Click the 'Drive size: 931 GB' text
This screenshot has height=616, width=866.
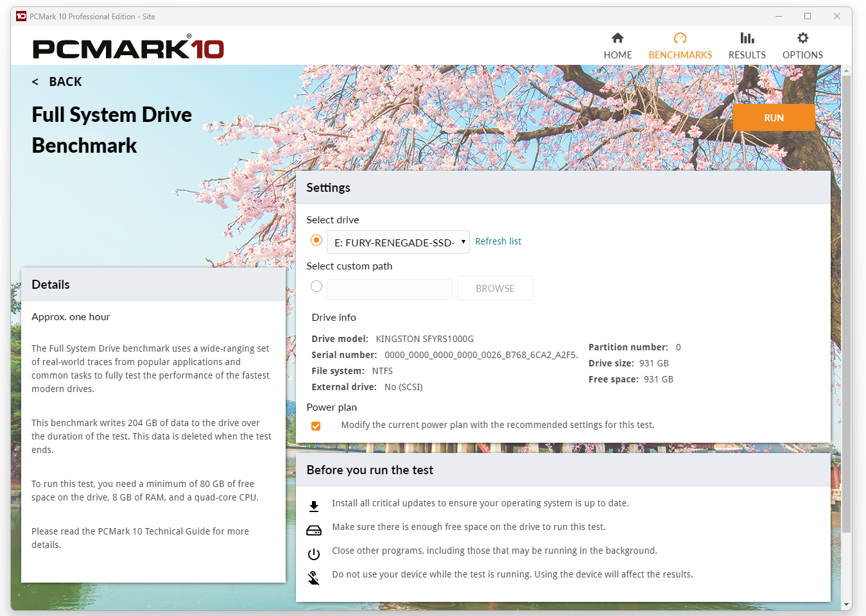(628, 363)
